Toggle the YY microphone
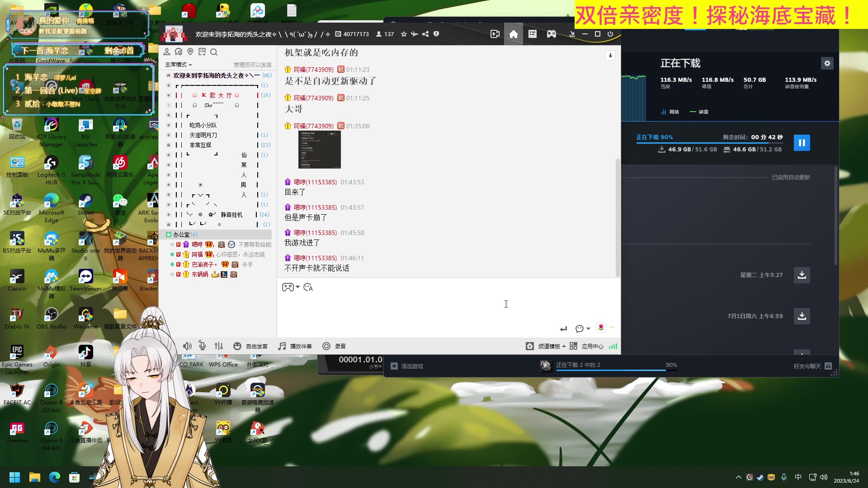The width and height of the screenshot is (868, 488). point(202,346)
